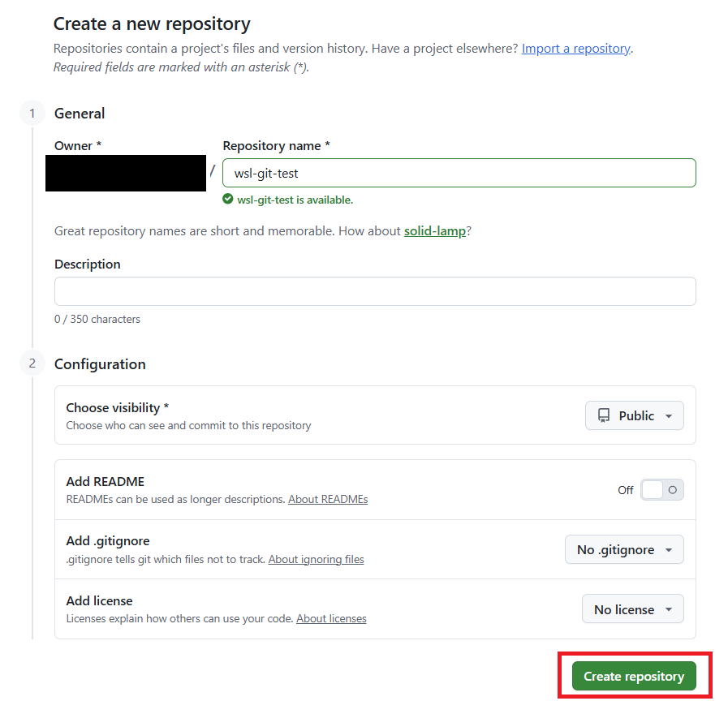The width and height of the screenshot is (728, 701).
Task: Open the About licenses link
Action: tap(331, 618)
